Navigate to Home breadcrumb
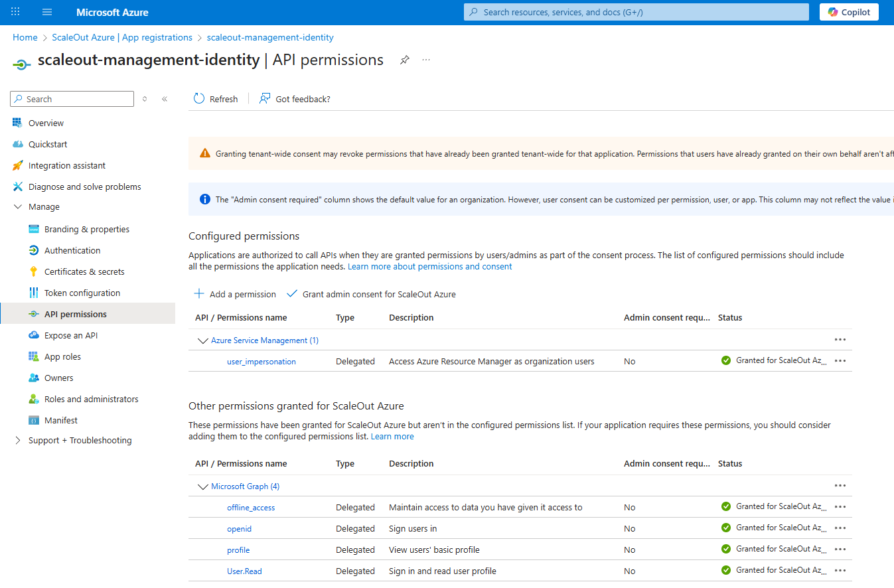The height and width of the screenshot is (588, 894). [25, 37]
